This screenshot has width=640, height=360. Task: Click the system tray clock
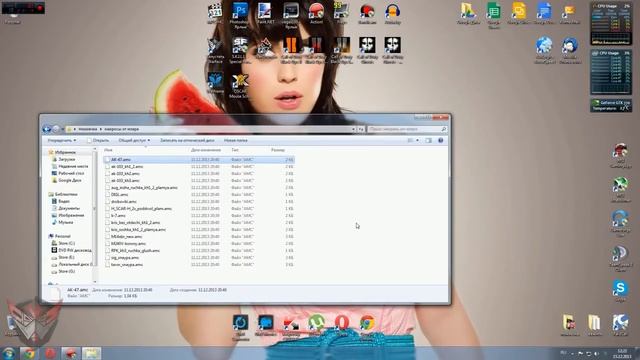(x=622, y=353)
